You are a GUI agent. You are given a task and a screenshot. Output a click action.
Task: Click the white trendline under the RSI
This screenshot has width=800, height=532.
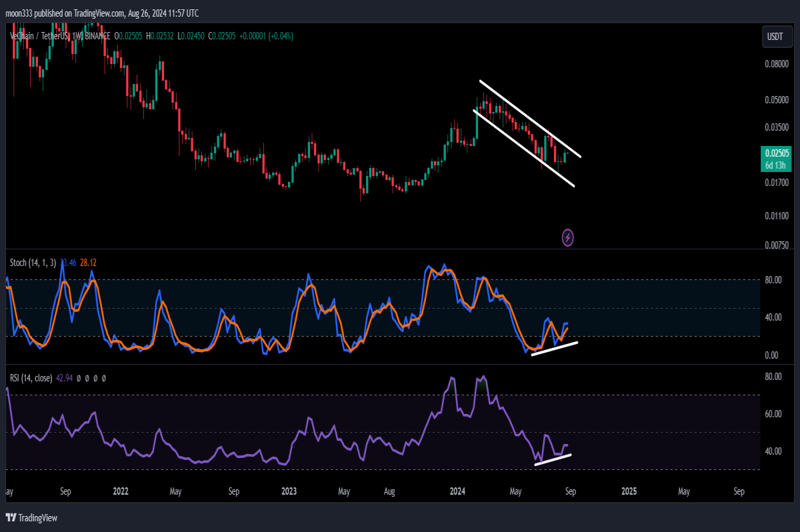pyautogui.click(x=553, y=459)
